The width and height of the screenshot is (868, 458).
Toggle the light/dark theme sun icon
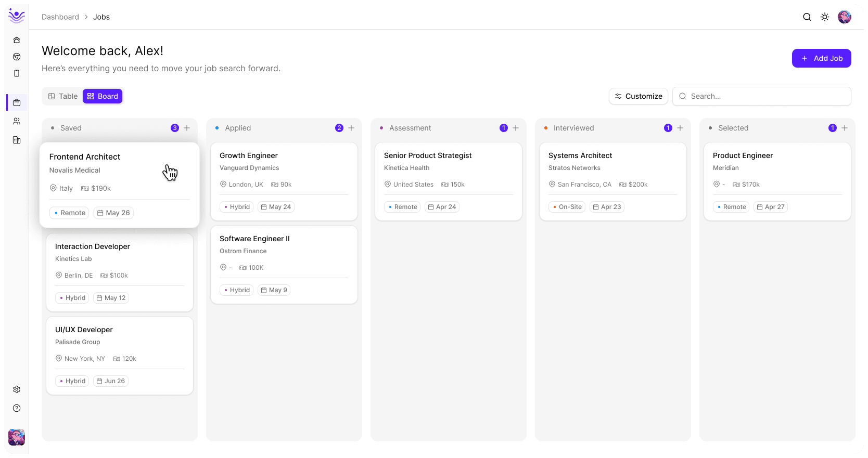[x=825, y=17]
